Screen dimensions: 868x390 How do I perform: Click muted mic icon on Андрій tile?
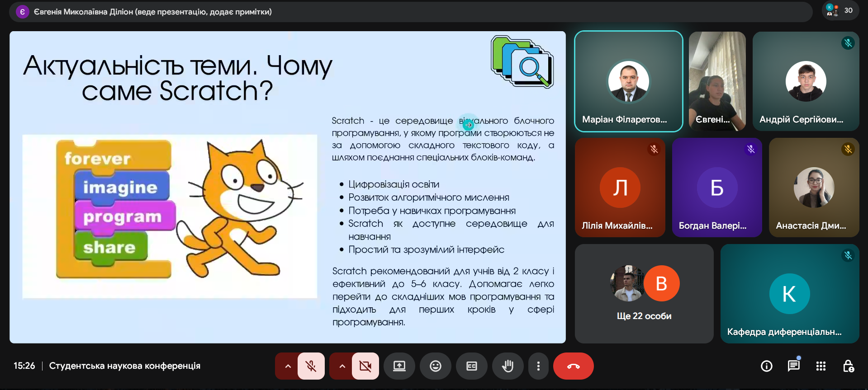tap(848, 43)
